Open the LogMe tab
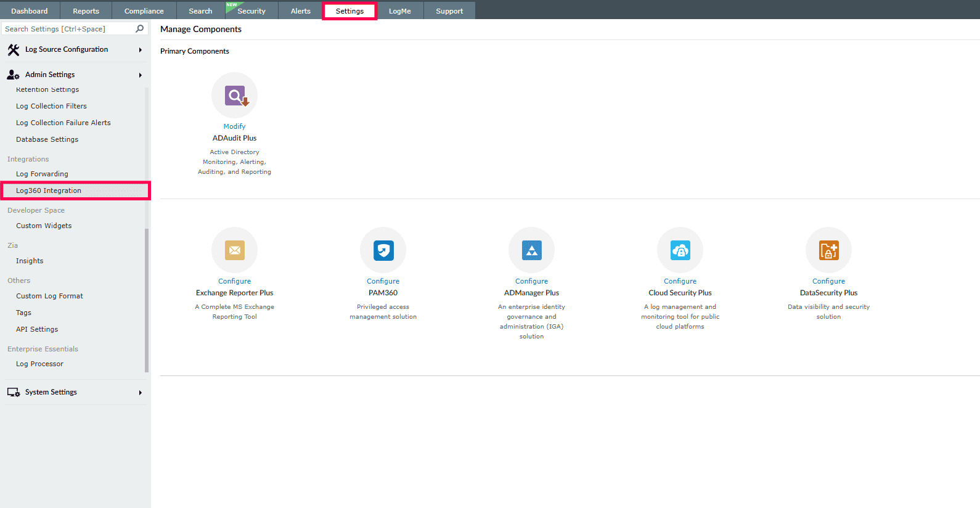This screenshot has height=508, width=980. [400, 10]
